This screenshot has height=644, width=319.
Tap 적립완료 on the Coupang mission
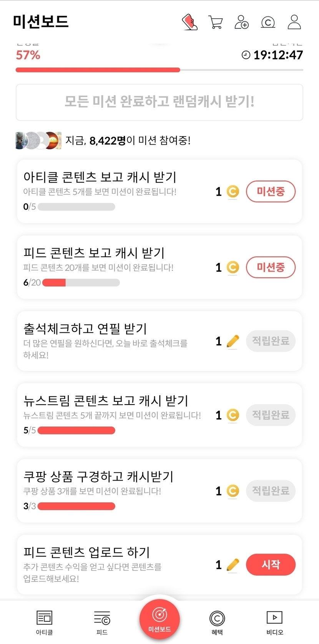tap(271, 490)
